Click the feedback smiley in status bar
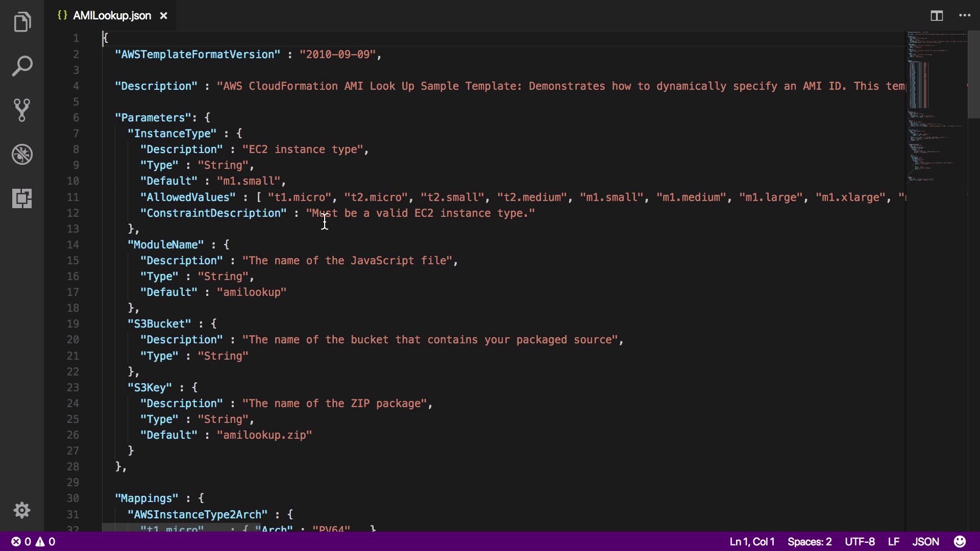Screen dimensions: 980x551 pos(960,541)
